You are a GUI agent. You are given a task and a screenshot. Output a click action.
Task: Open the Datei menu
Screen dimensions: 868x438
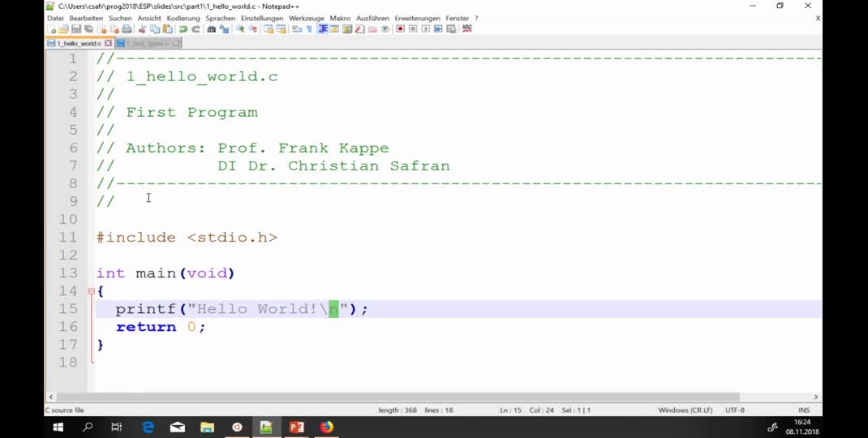click(x=55, y=19)
